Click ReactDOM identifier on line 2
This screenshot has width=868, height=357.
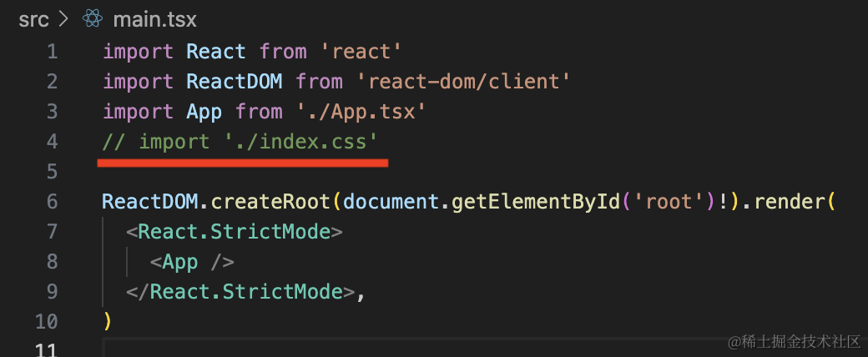pos(235,82)
